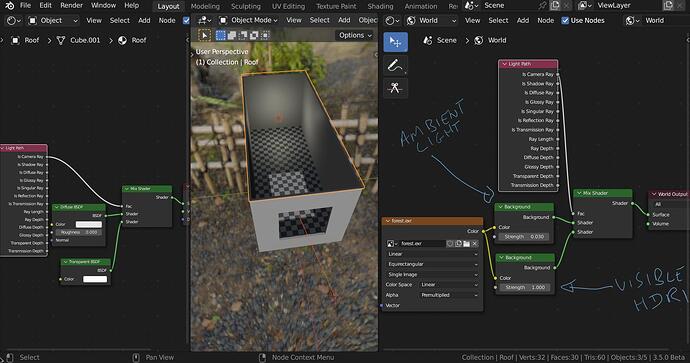Click the Diffuse BSDF Color swatch

click(x=88, y=224)
